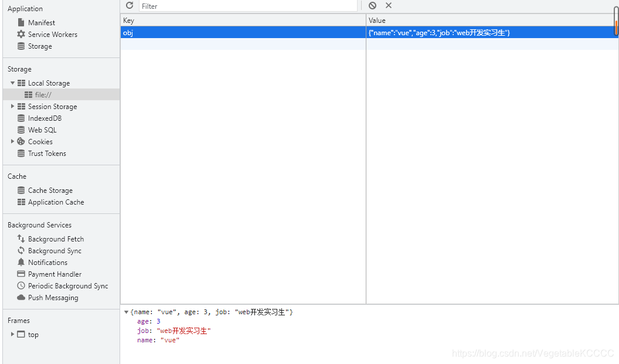Viewport: 619px width, 364px height.
Task: Click the Background Sync icon
Action: coord(21,250)
